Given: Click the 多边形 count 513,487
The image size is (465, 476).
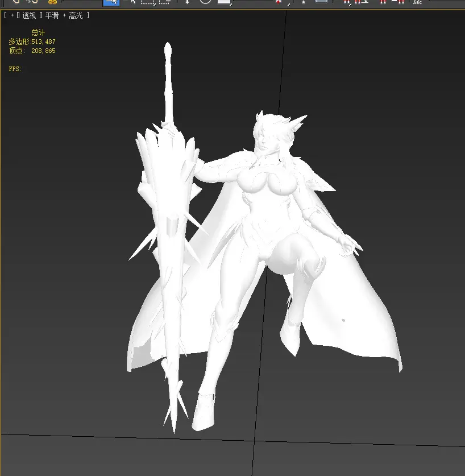Looking at the screenshot, I should (x=43, y=42).
